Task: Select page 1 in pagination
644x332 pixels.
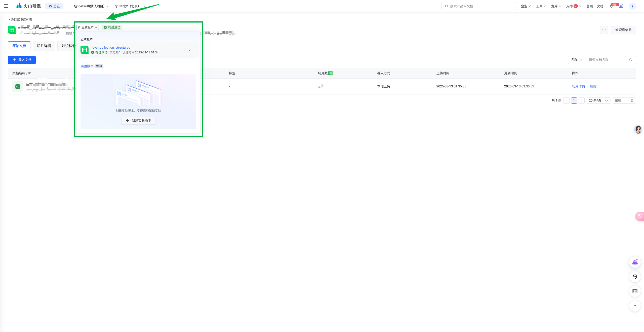Action: click(574, 101)
